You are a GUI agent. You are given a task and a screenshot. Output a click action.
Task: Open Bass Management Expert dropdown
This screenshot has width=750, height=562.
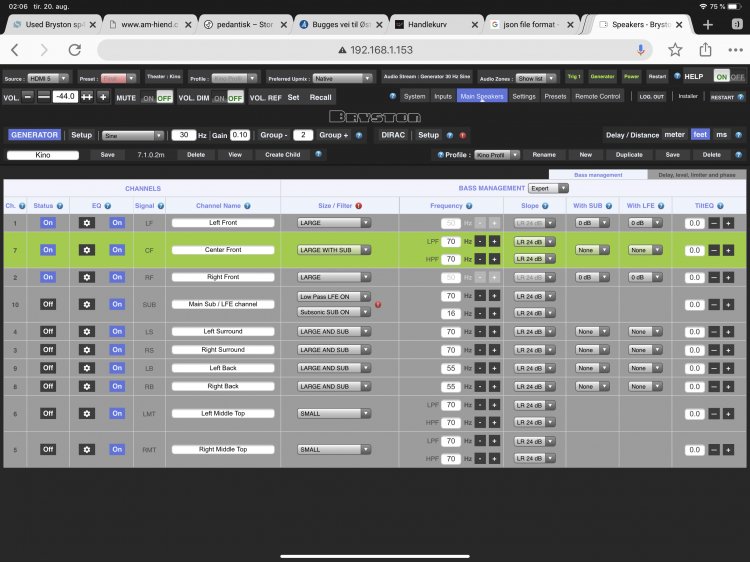click(548, 188)
